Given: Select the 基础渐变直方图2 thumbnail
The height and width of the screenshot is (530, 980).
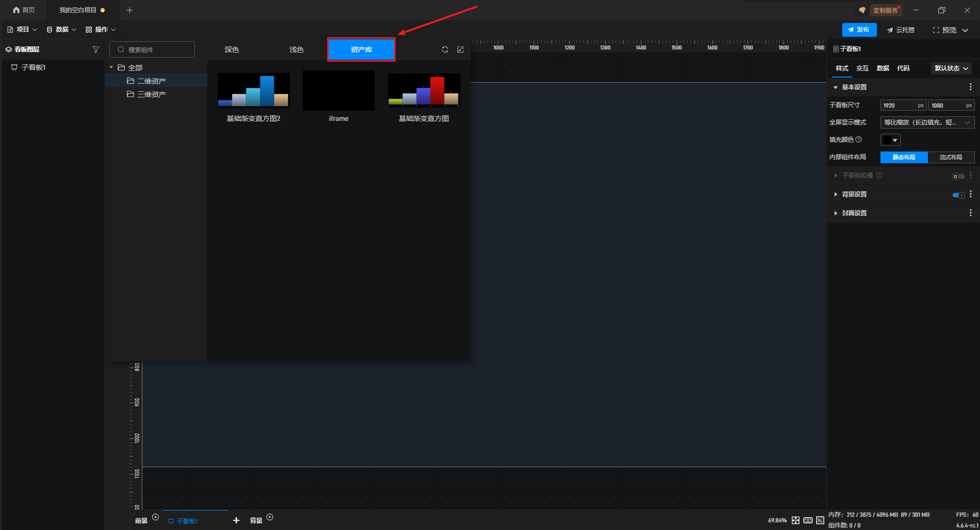Looking at the screenshot, I should [253, 90].
